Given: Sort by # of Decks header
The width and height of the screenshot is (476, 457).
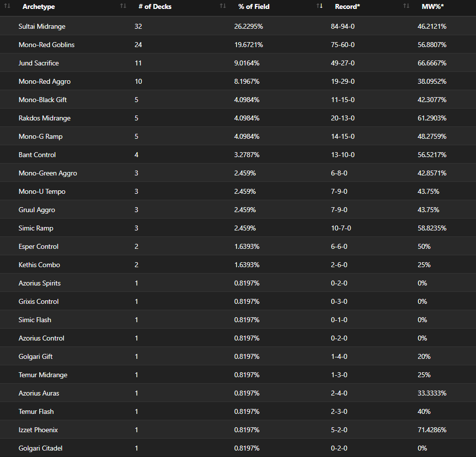Looking at the screenshot, I should 155,6.
